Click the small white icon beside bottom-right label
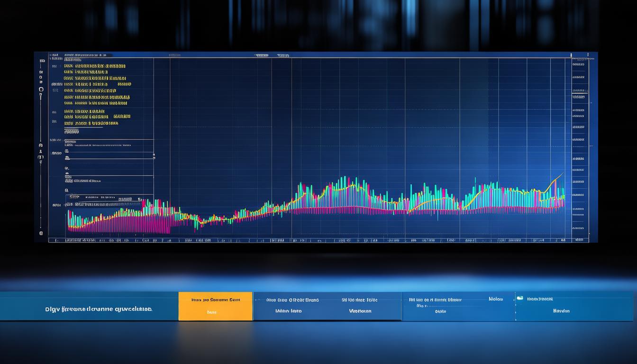The width and height of the screenshot is (637, 364). (520, 299)
